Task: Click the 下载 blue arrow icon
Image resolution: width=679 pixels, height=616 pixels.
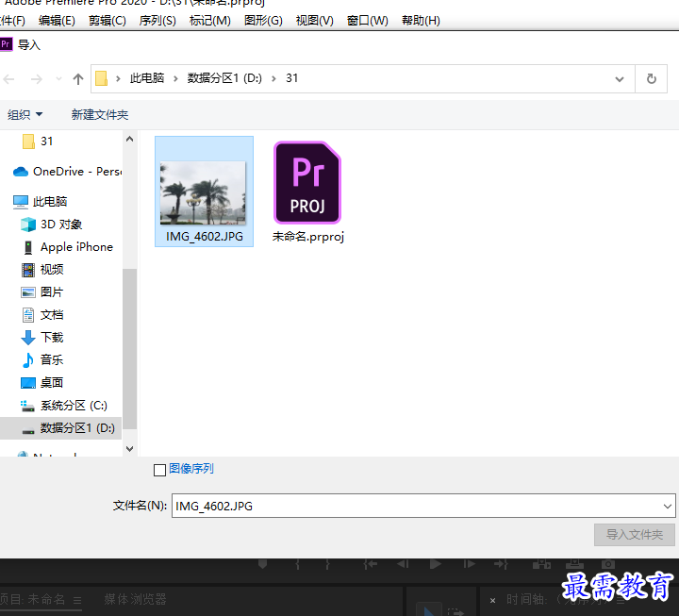Action: click(28, 338)
